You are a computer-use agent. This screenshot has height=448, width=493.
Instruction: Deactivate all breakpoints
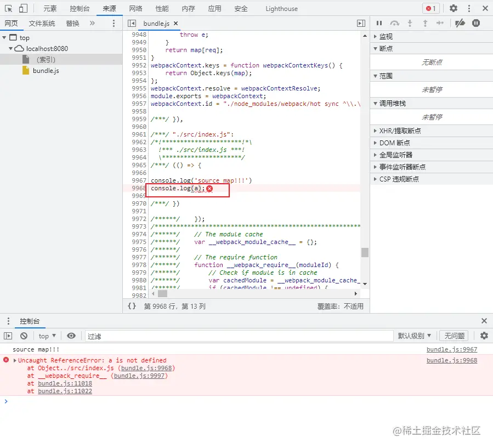(460, 23)
